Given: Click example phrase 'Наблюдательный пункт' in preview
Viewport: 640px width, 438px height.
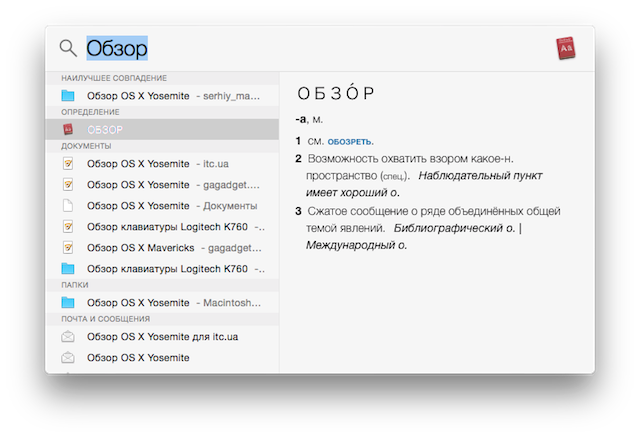Looking at the screenshot, I should coord(480,176).
